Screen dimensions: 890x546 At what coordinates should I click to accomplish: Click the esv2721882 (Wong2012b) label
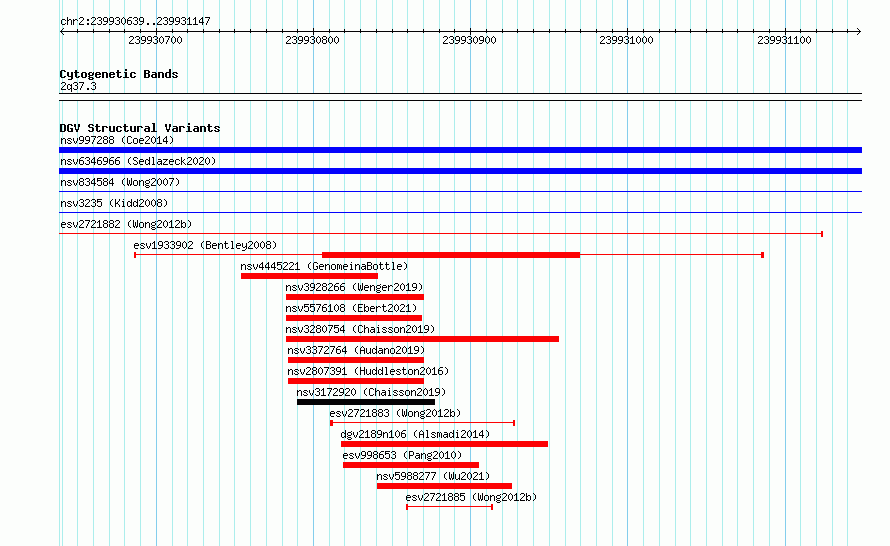126,224
